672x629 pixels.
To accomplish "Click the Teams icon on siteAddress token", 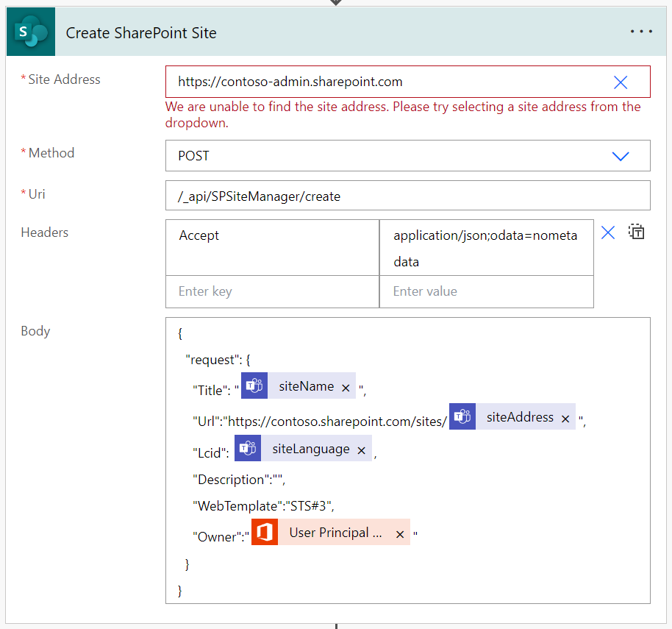I will pyautogui.click(x=462, y=416).
